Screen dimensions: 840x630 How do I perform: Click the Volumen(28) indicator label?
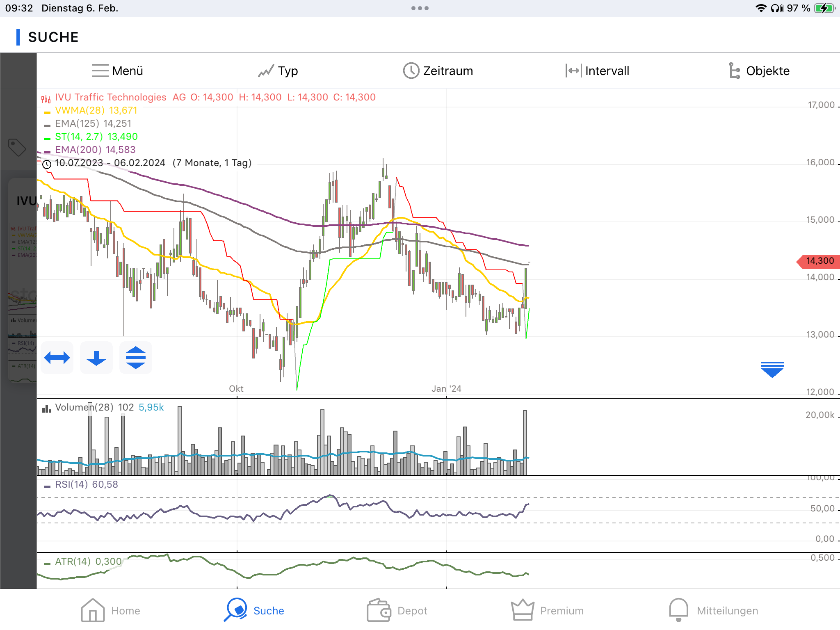[84, 407]
